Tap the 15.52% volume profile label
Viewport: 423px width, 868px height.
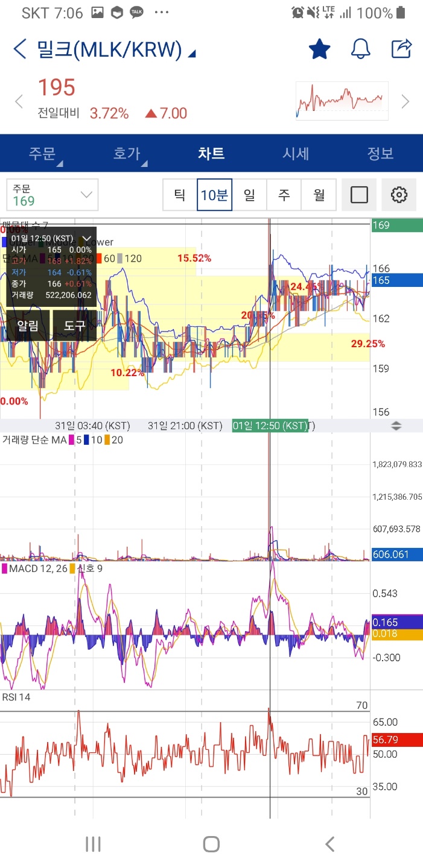[x=194, y=258]
